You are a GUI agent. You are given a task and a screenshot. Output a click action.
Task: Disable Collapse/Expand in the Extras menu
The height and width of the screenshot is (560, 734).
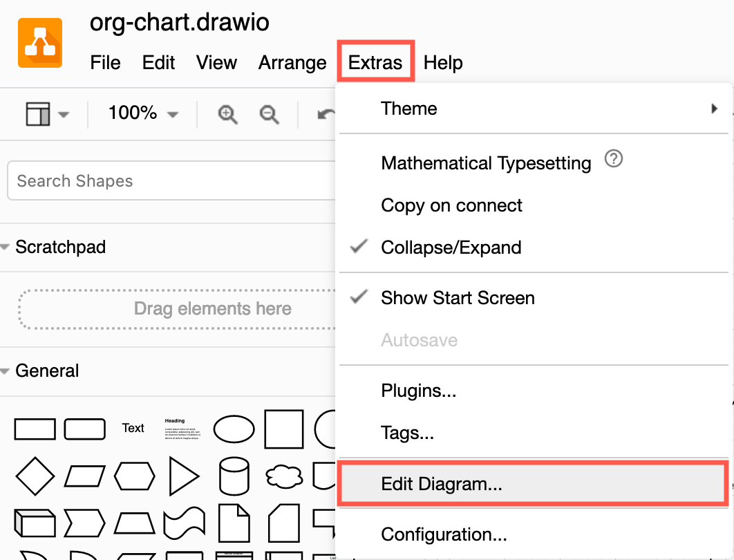(451, 247)
